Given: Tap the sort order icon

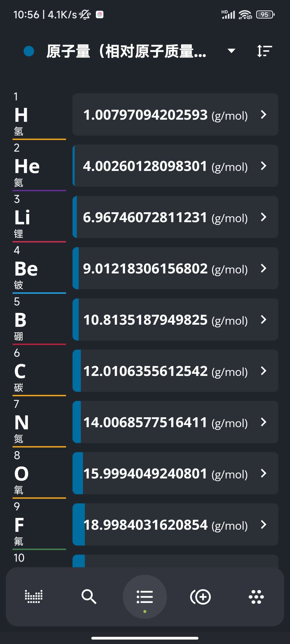Looking at the screenshot, I should 264,51.
